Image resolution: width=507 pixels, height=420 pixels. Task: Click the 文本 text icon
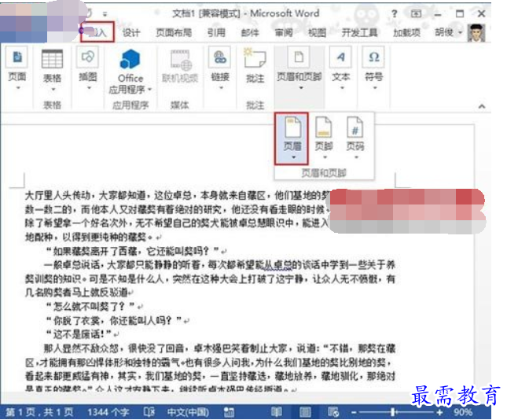pos(341,57)
